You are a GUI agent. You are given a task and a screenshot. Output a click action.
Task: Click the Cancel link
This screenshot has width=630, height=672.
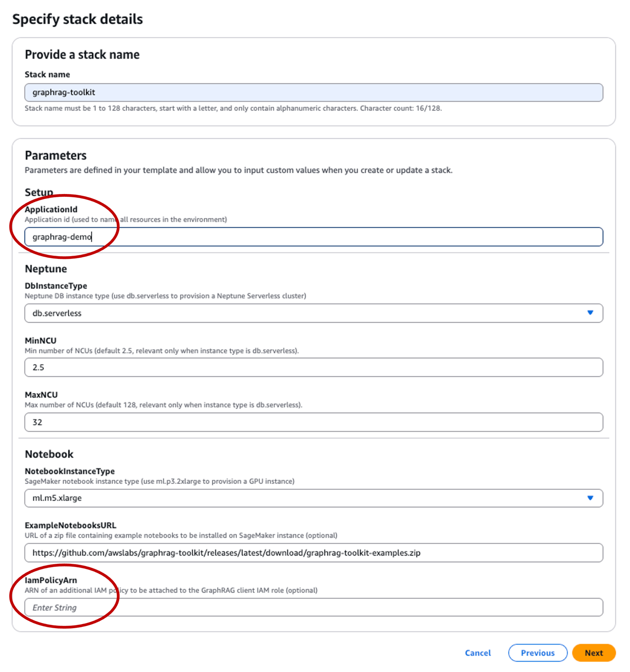(478, 653)
